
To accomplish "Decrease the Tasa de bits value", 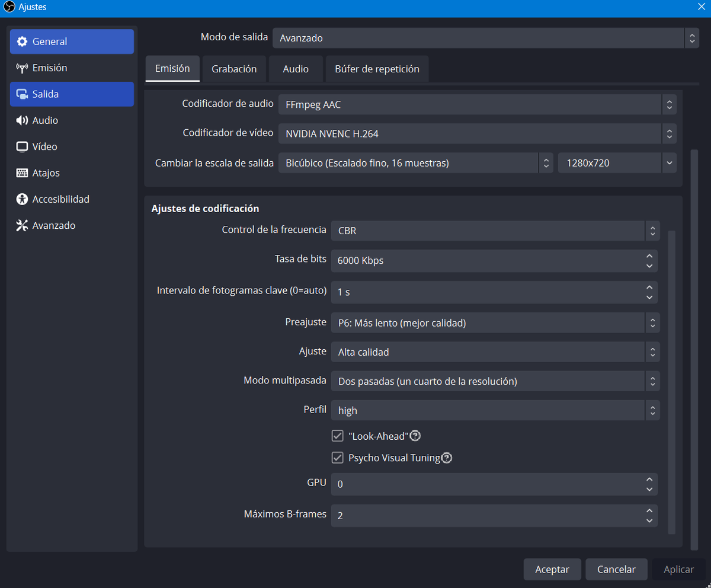I will (x=649, y=266).
